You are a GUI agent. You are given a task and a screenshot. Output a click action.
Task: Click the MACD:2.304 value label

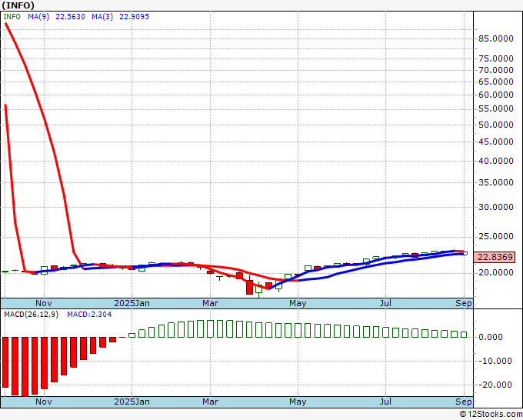89,315
